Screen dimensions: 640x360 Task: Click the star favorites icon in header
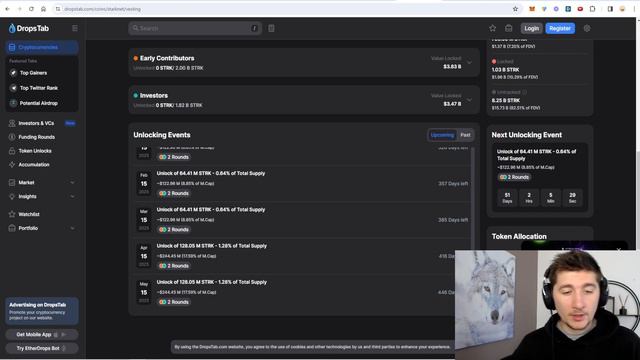pyautogui.click(x=493, y=28)
